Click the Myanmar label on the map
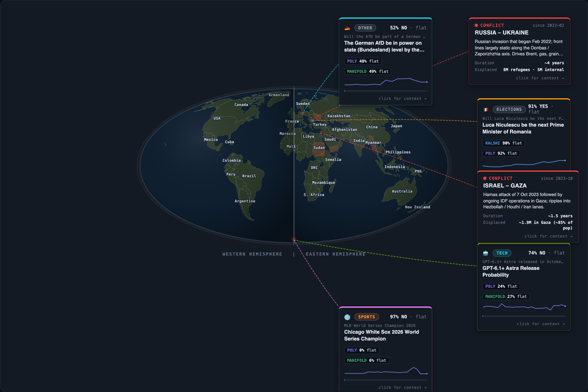Screen dimensions: 588x392 tap(373, 143)
